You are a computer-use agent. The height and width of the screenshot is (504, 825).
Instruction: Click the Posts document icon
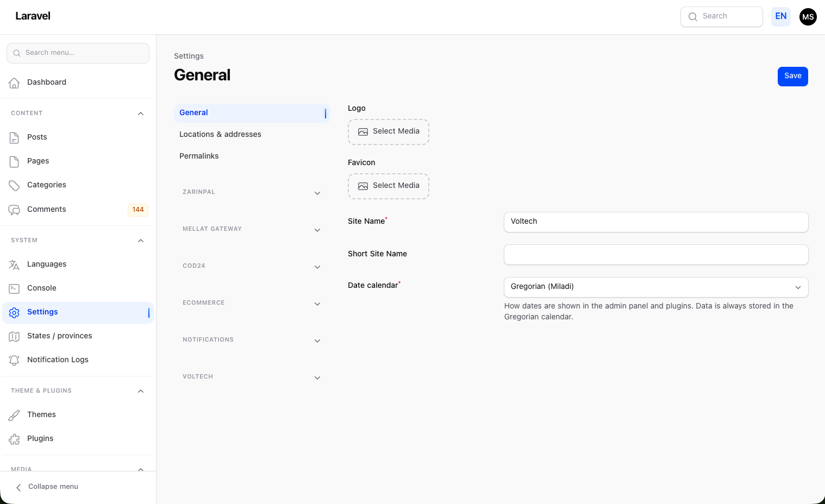tap(14, 137)
